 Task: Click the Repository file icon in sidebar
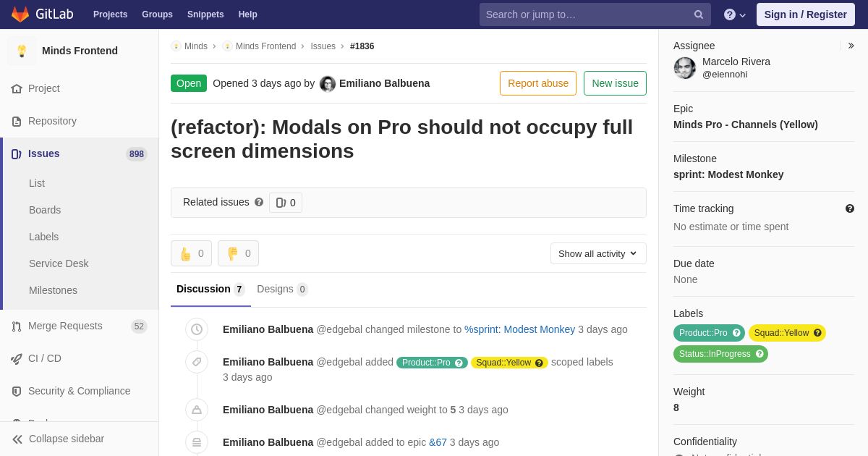(x=17, y=121)
